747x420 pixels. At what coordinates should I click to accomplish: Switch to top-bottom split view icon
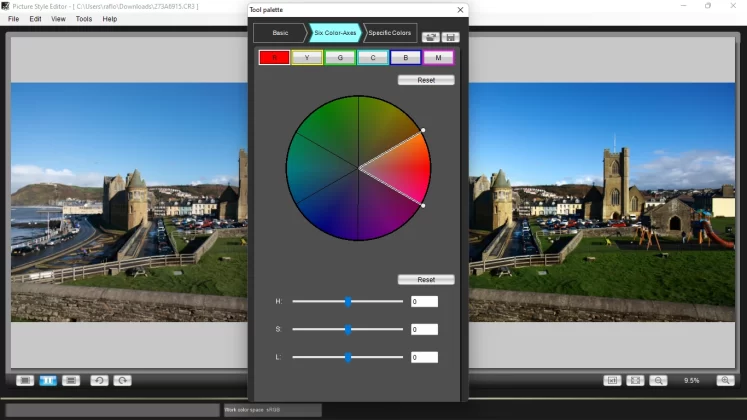coord(71,380)
